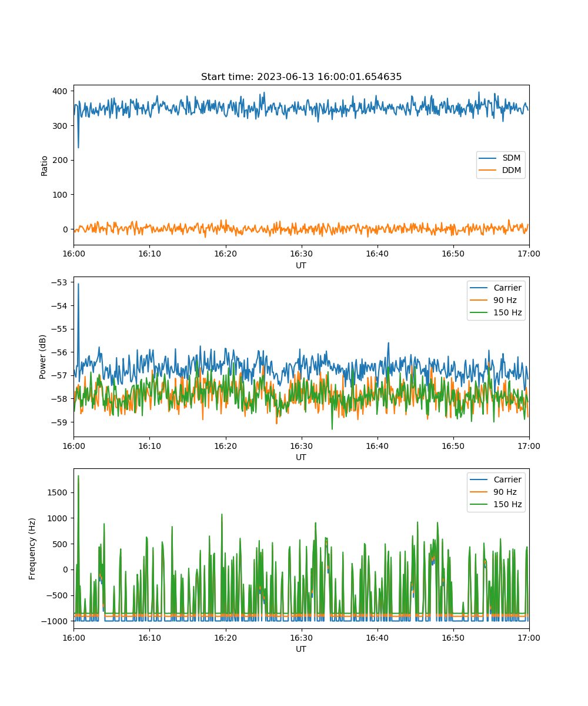Click the 16:30 tick under the Ratio plot
Image resolution: width=588 pixels, height=706 pixels.
[x=301, y=254]
